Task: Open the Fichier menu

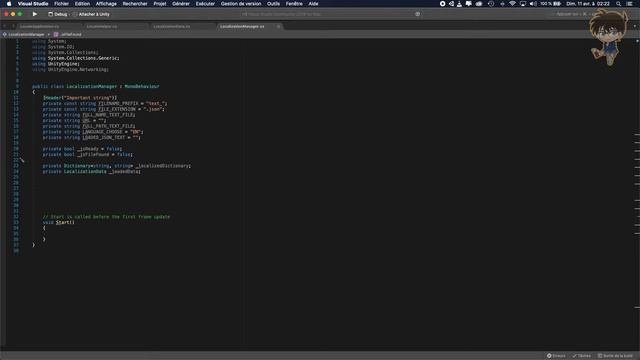Action: coord(62,4)
